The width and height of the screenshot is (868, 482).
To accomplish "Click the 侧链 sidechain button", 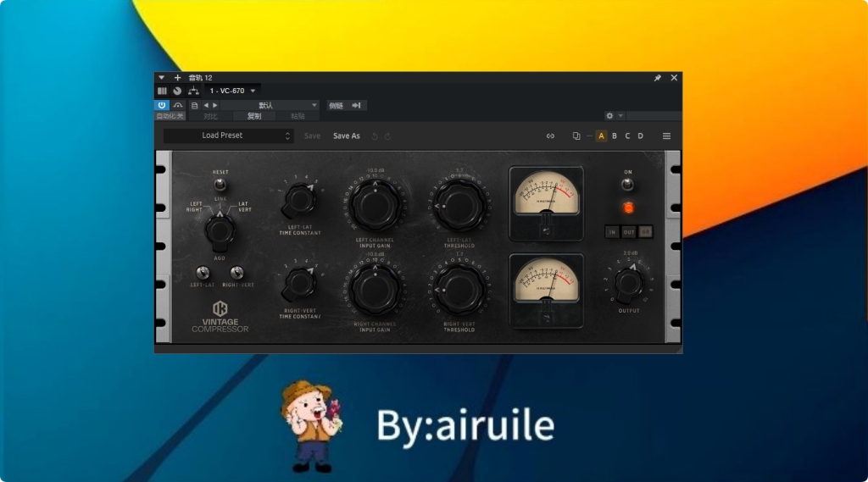I will tap(336, 105).
